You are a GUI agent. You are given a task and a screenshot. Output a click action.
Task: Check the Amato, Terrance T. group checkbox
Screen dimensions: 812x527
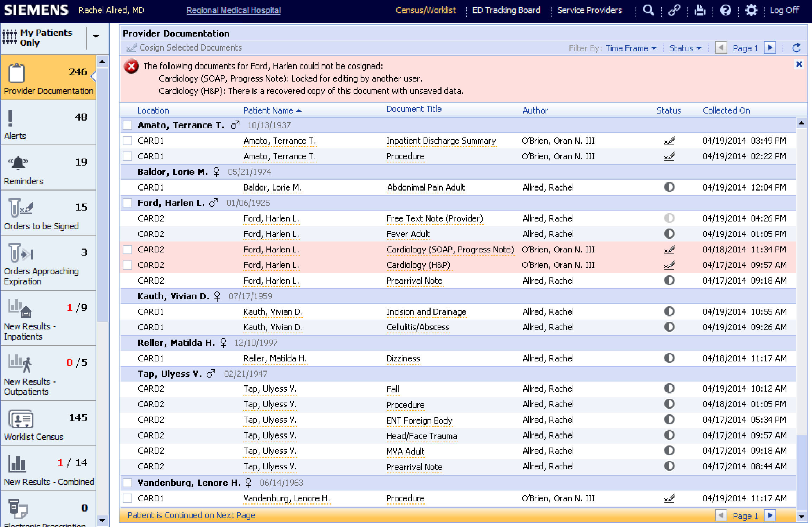(127, 125)
